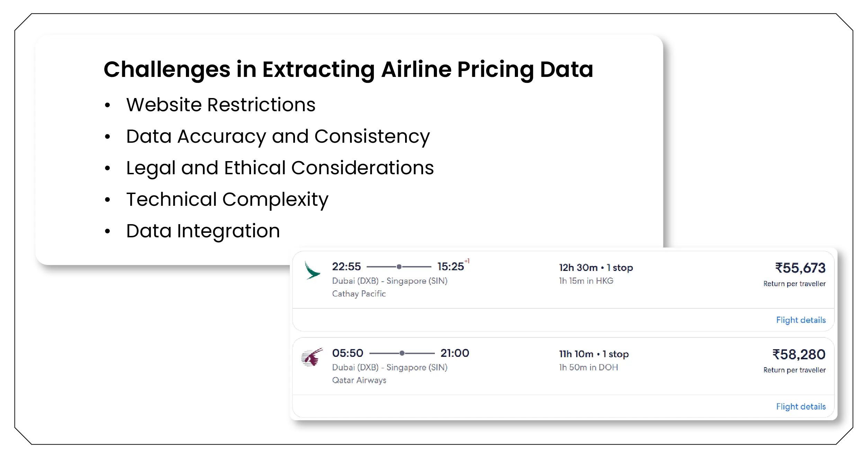
Task: Click the bullet next to Data Integration
Action: point(108,231)
